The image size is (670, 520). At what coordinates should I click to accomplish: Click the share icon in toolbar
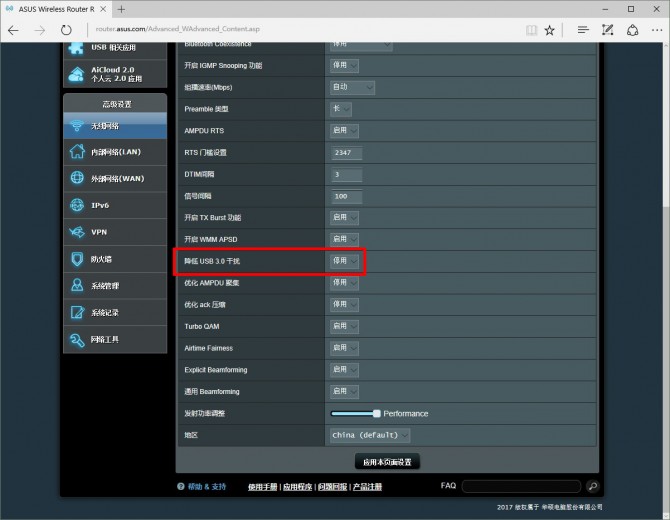point(632,30)
